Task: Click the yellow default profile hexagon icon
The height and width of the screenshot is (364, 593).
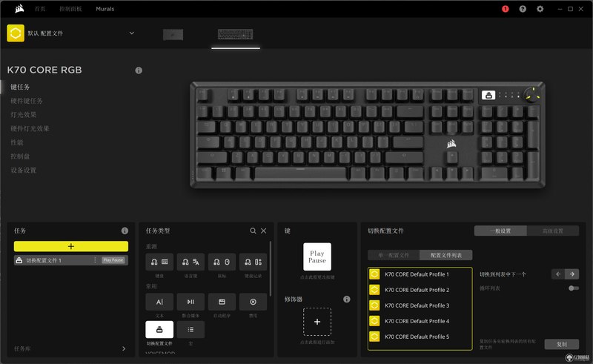Action: tap(16, 33)
